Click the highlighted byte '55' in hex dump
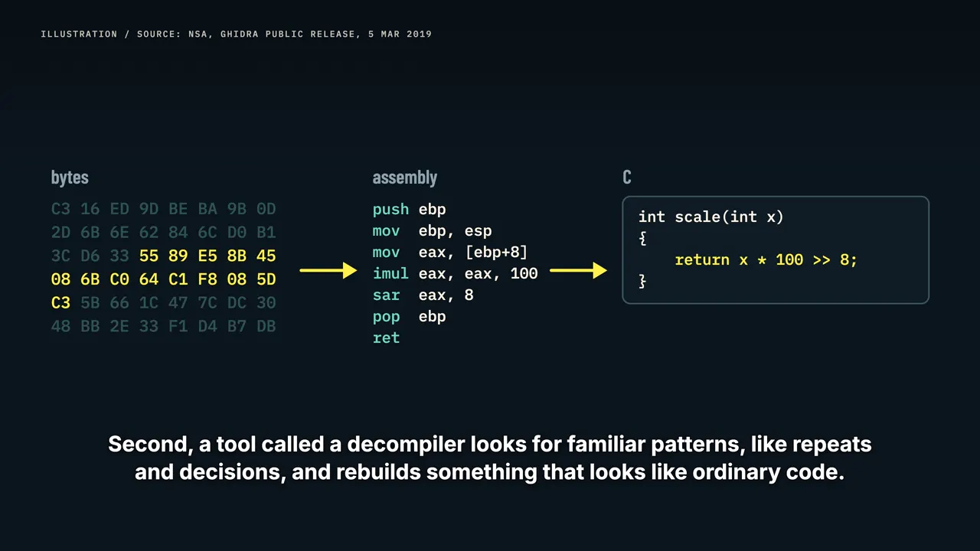This screenshot has width=980, height=551. (x=149, y=256)
